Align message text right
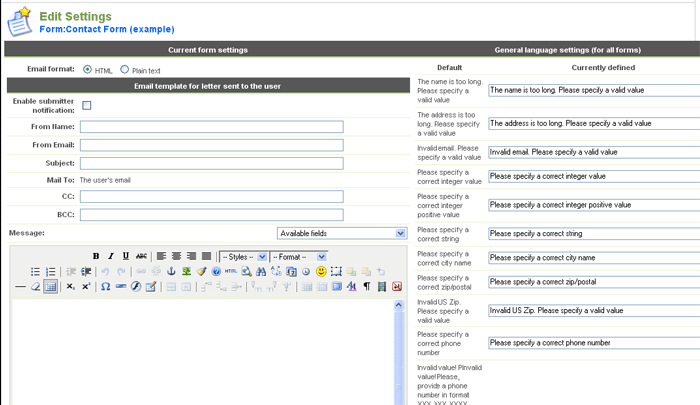The width and height of the screenshot is (700, 405). [192, 256]
